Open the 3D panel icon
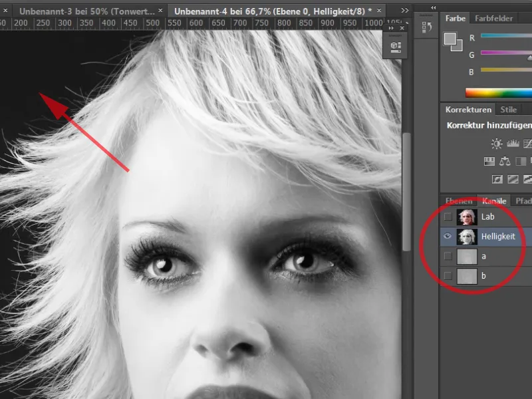The width and height of the screenshot is (532, 399). click(x=396, y=47)
